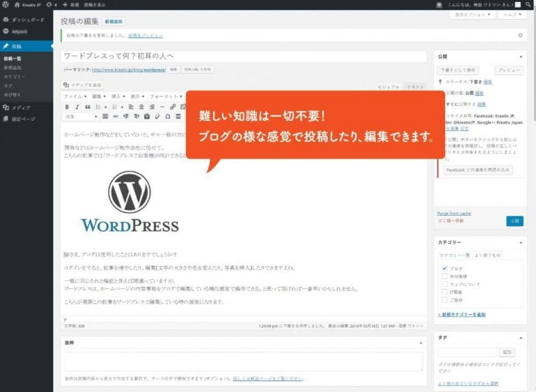Click the plus 新規 item in admin bar
This screenshot has height=392, width=536.
click(x=71, y=5)
